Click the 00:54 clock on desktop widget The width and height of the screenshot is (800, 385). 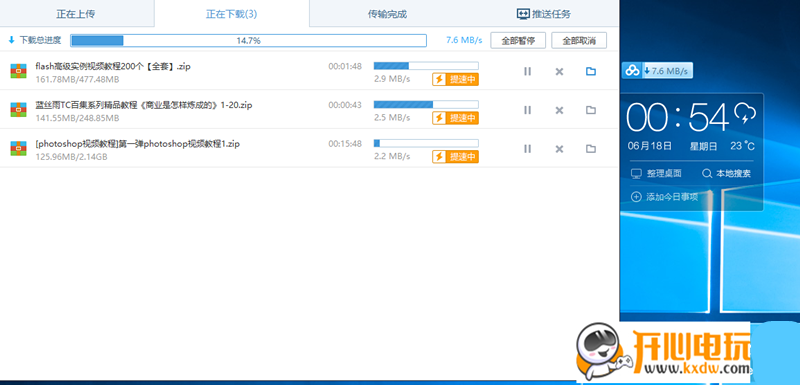click(678, 118)
